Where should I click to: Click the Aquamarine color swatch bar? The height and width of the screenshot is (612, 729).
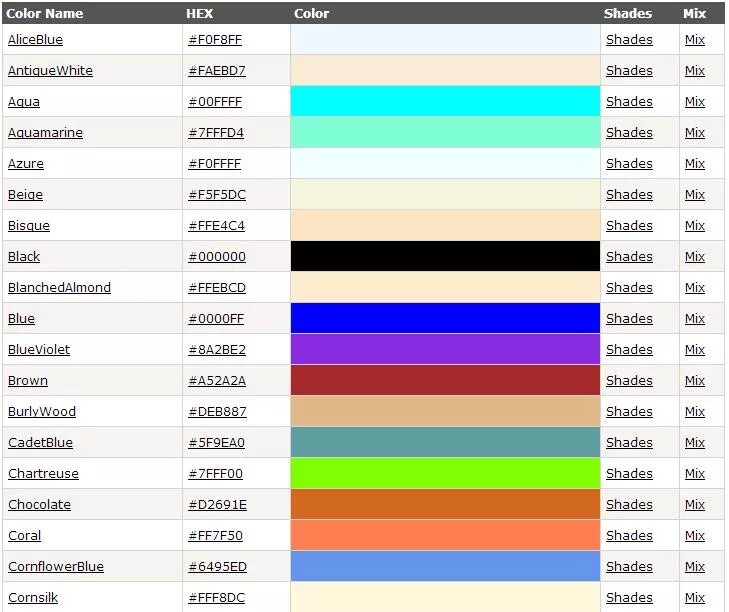445,132
